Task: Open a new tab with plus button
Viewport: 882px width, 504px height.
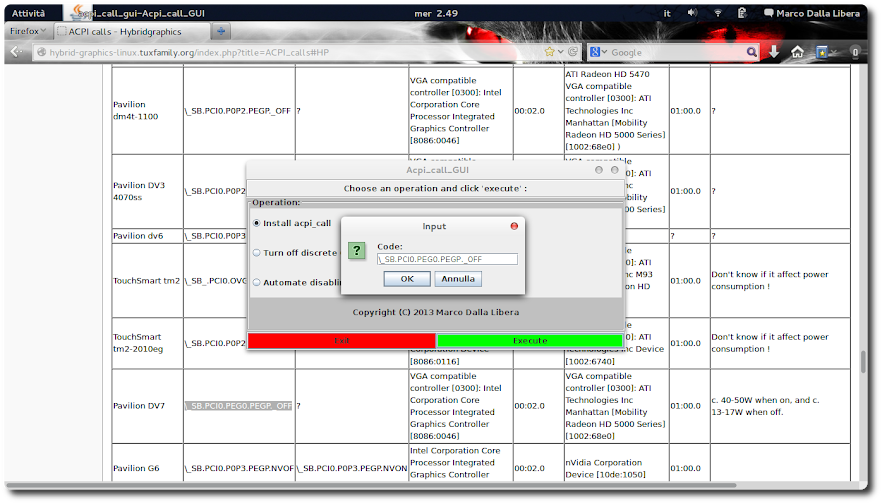Action: (x=220, y=31)
